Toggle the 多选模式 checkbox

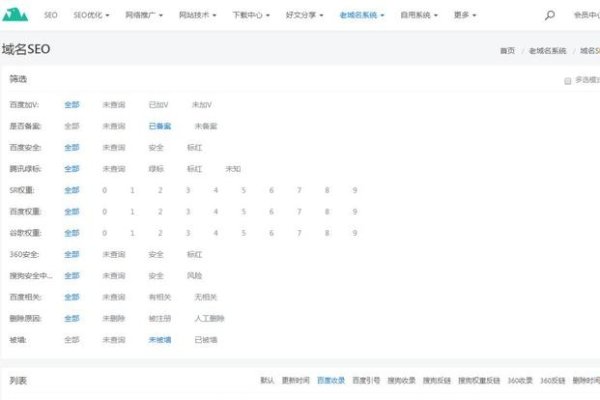tap(567, 81)
